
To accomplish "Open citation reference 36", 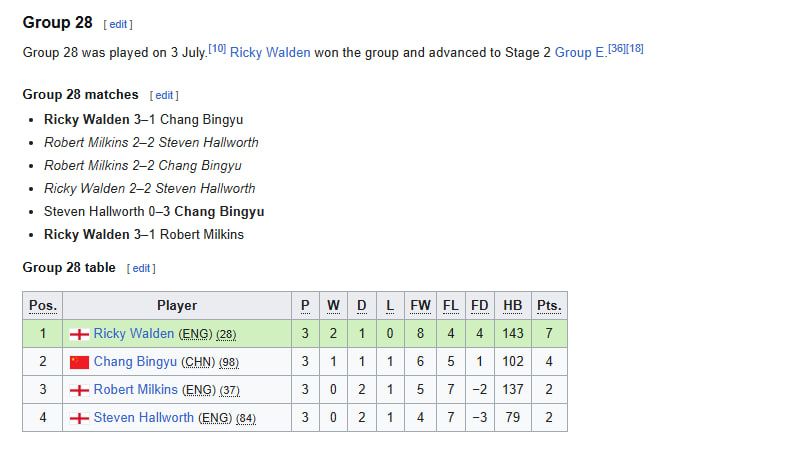I will point(617,48).
